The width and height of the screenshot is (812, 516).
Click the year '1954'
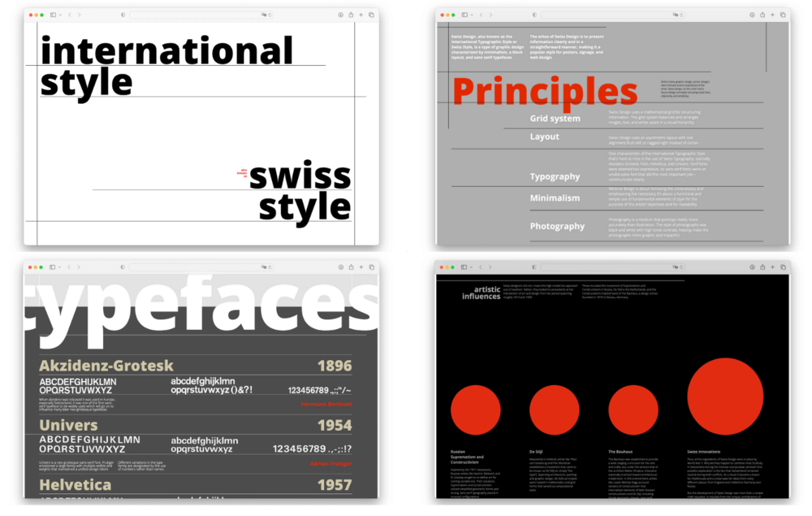pos(335,426)
